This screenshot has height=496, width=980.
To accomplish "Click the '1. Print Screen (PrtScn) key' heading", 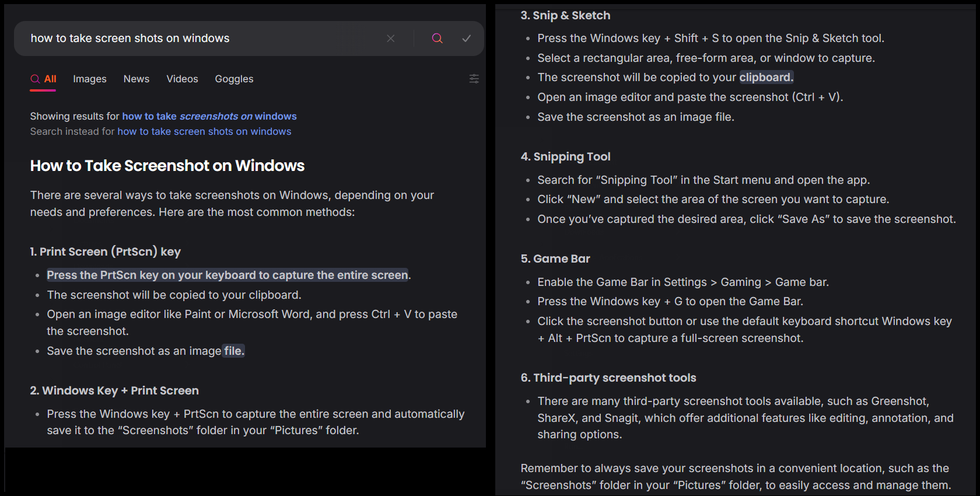I will [106, 252].
